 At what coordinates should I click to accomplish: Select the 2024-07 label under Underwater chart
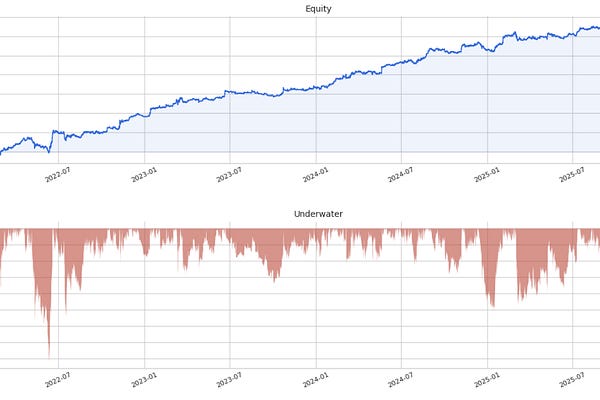pos(401,380)
